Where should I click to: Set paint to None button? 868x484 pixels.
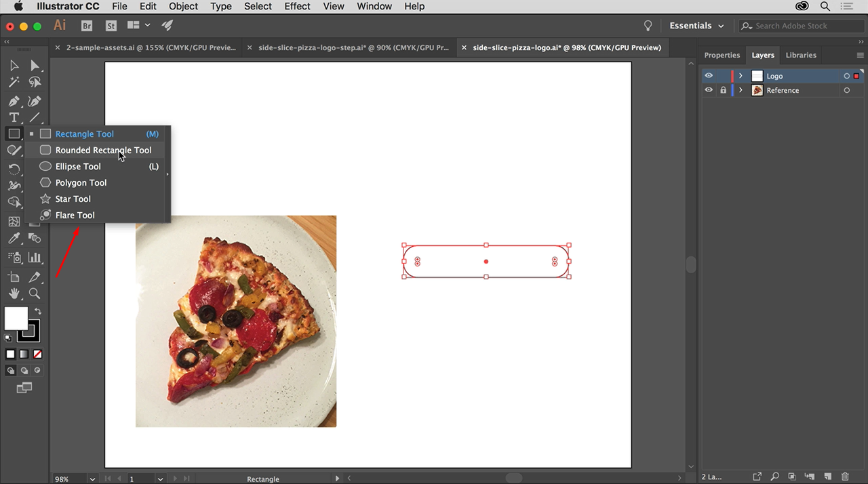pyautogui.click(x=38, y=354)
